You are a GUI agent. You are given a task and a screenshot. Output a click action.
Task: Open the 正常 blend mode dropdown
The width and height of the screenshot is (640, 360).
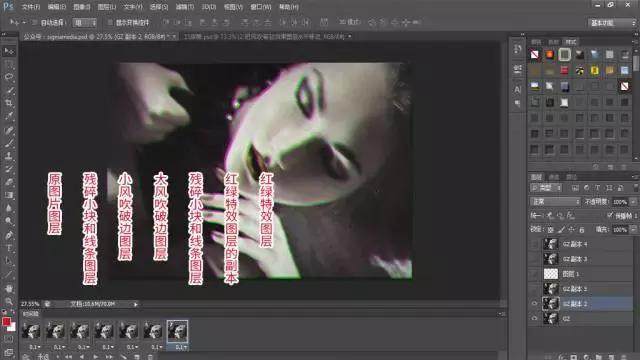coord(555,202)
